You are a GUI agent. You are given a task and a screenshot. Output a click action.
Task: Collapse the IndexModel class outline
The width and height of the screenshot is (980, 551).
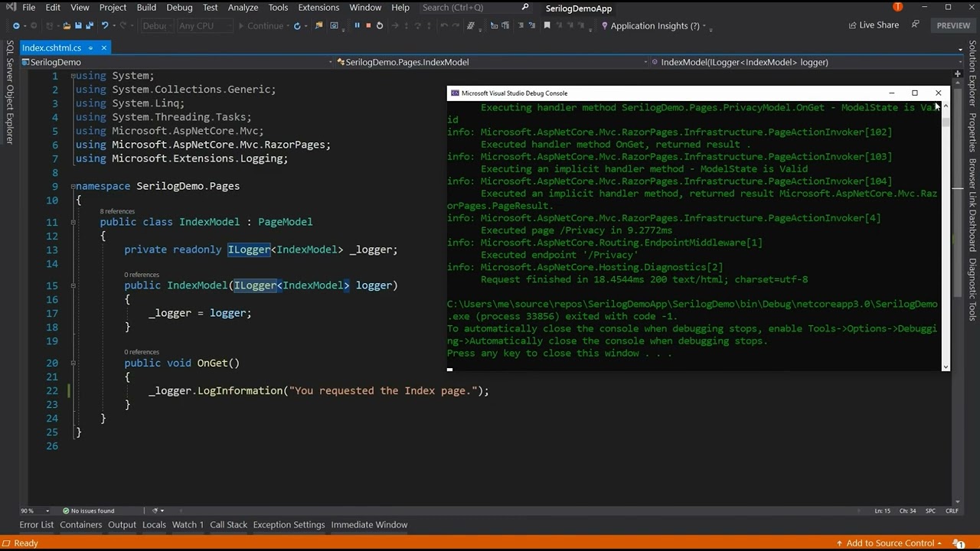coord(73,222)
